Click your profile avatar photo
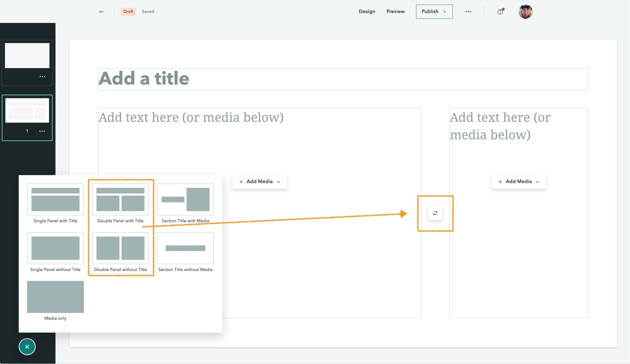The image size is (630, 364). click(x=525, y=11)
